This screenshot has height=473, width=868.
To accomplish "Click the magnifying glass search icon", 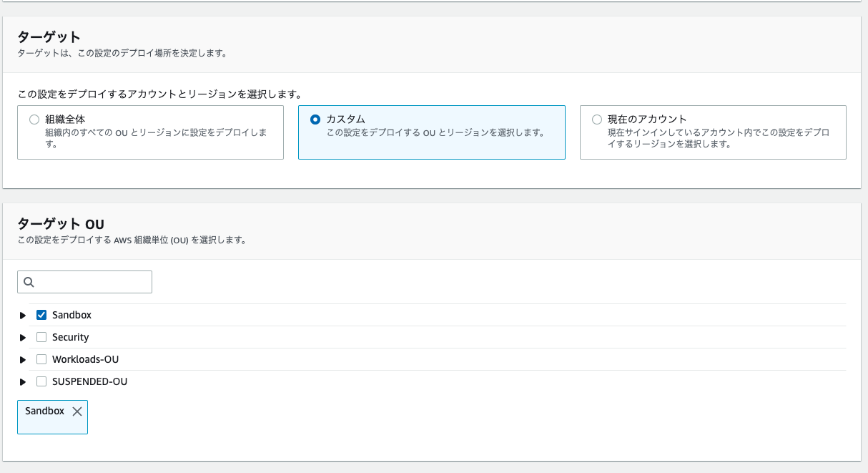I will point(29,281).
